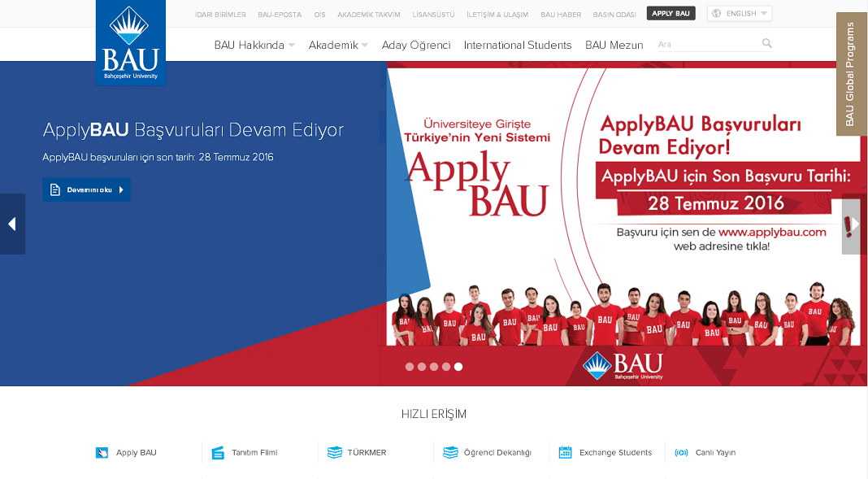The image size is (868, 479).
Task: Open İDARİ BİRİMLER top link
Action: coord(220,15)
